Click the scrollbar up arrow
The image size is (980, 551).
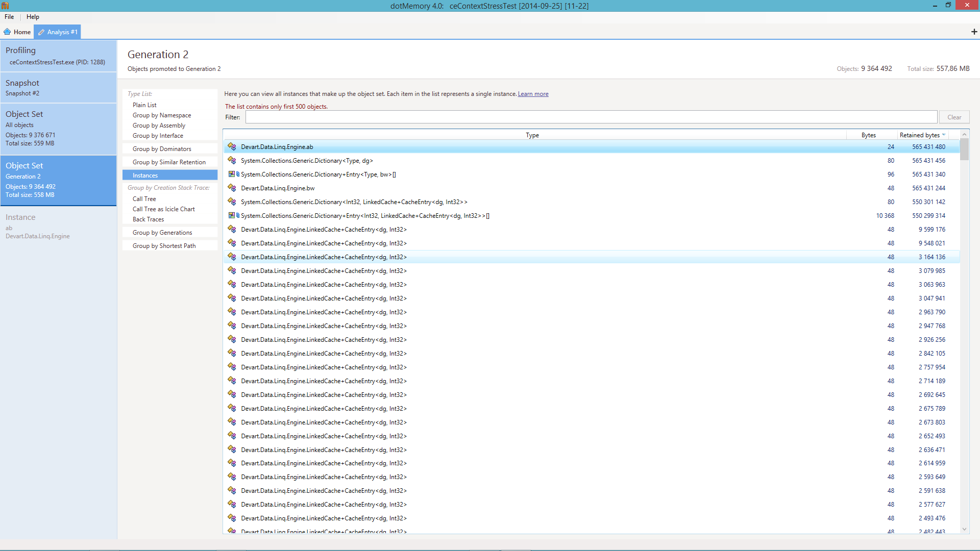click(x=964, y=135)
